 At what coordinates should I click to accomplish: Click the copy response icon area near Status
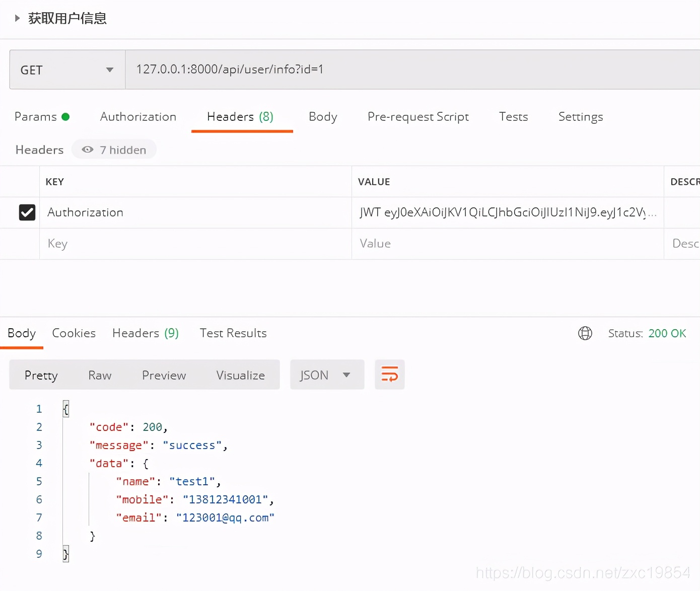[585, 333]
